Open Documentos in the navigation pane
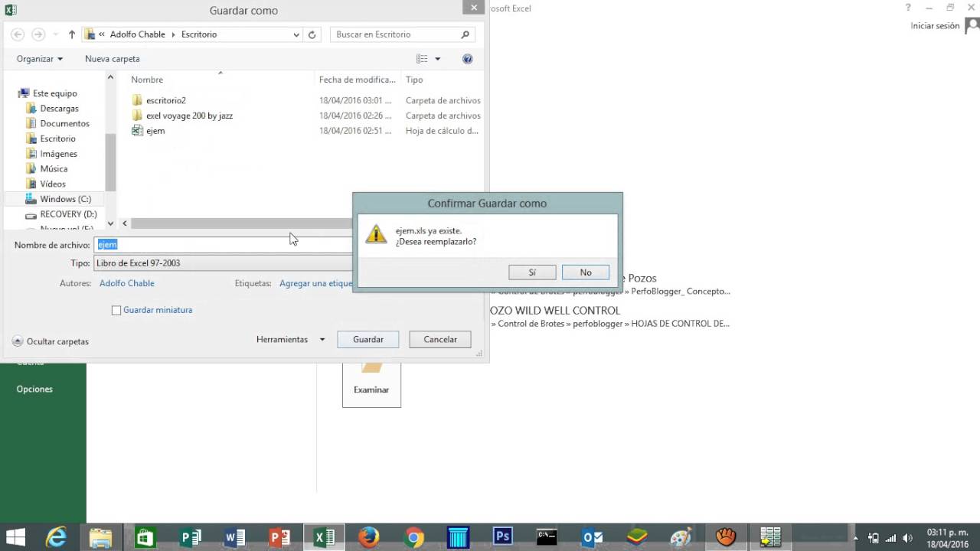The image size is (980, 551). pyautogui.click(x=65, y=123)
